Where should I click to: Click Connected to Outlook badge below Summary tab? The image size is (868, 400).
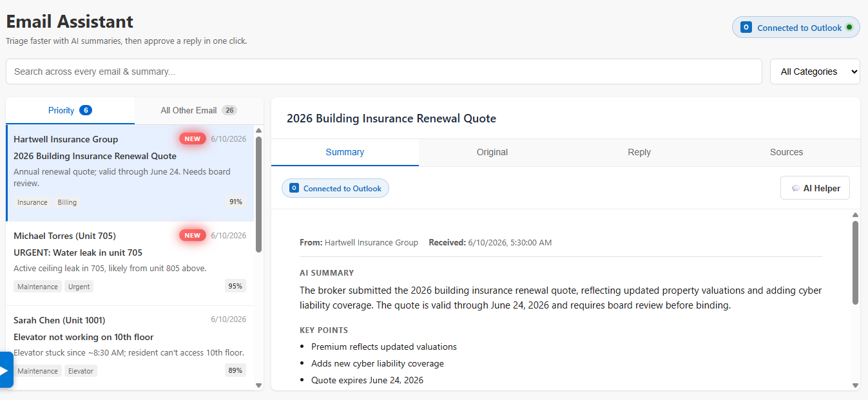point(335,188)
